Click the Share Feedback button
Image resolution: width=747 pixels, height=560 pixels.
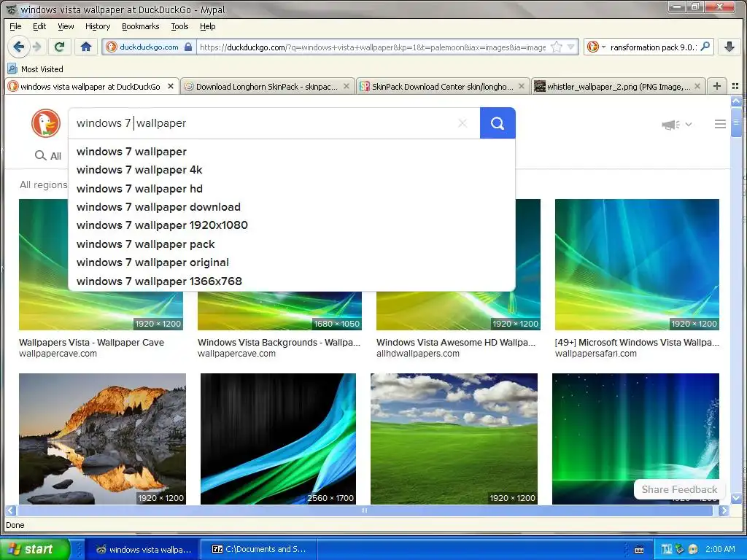point(679,489)
